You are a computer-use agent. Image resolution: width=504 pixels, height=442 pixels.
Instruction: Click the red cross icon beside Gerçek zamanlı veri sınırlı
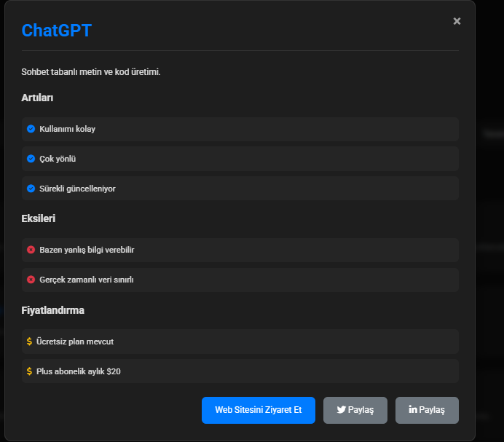tap(31, 280)
